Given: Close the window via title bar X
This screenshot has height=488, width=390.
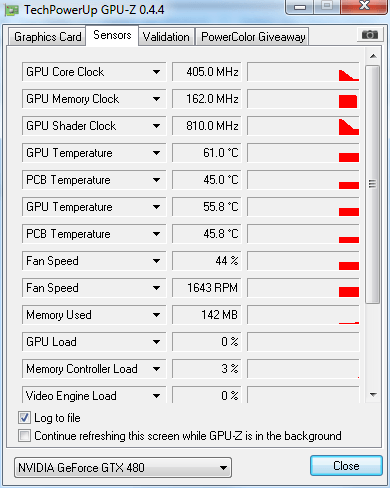Looking at the screenshot, I should (364, 6).
